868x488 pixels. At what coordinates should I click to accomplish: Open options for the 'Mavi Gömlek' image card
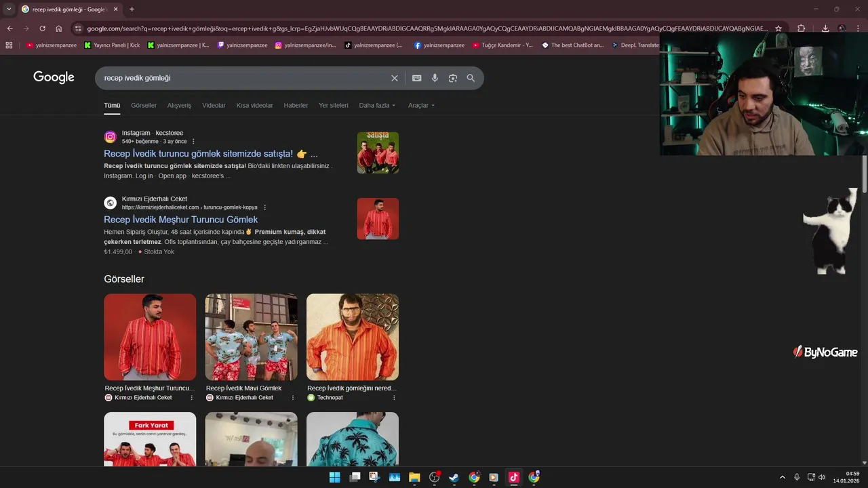[x=293, y=398]
